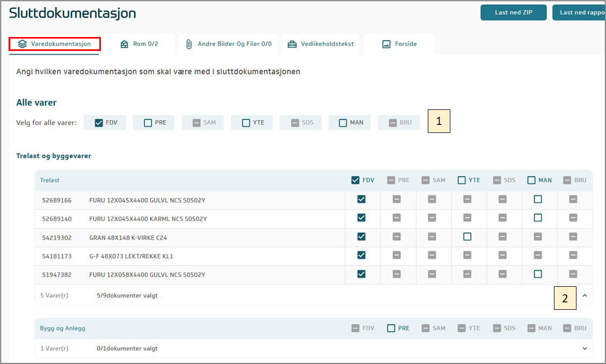Click the indeterminate SDS icon under Alle varer
606x364 pixels.
pos(295,123)
